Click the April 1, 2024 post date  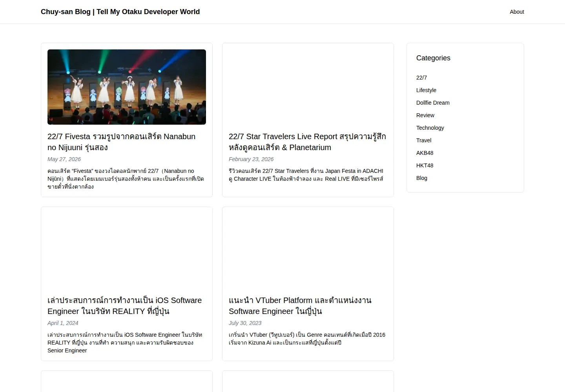pyautogui.click(x=63, y=323)
